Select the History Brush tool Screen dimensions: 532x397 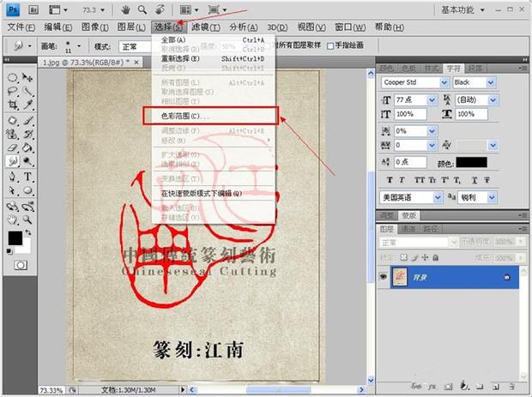(x=27, y=135)
